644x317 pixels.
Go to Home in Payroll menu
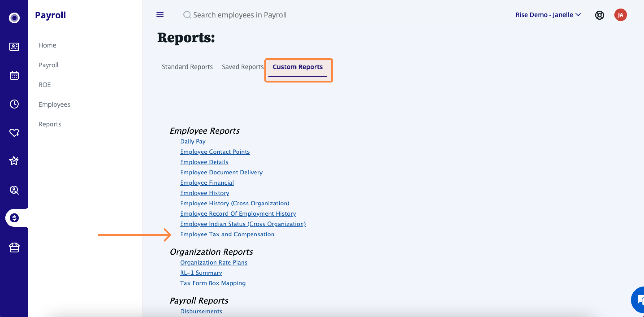click(x=47, y=45)
